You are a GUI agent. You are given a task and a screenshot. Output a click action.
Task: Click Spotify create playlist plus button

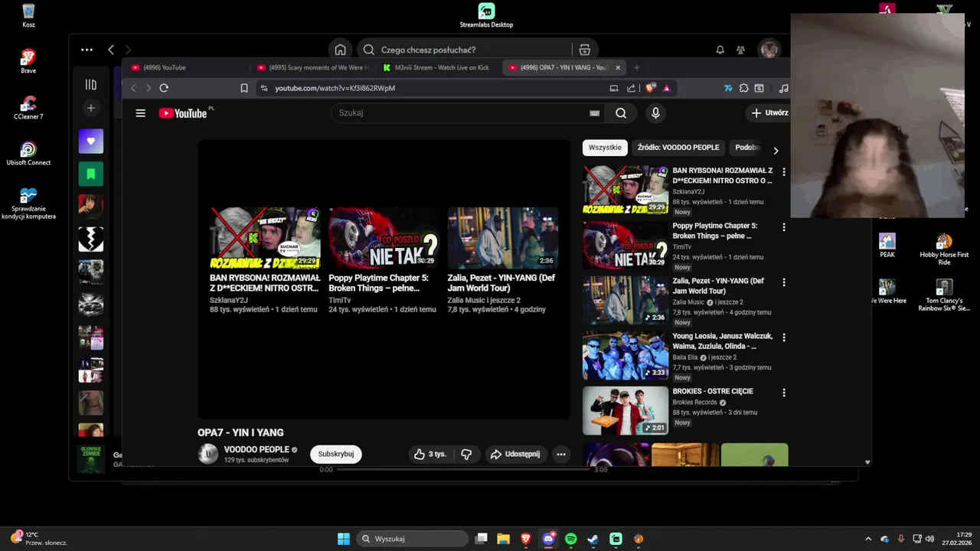pos(90,108)
